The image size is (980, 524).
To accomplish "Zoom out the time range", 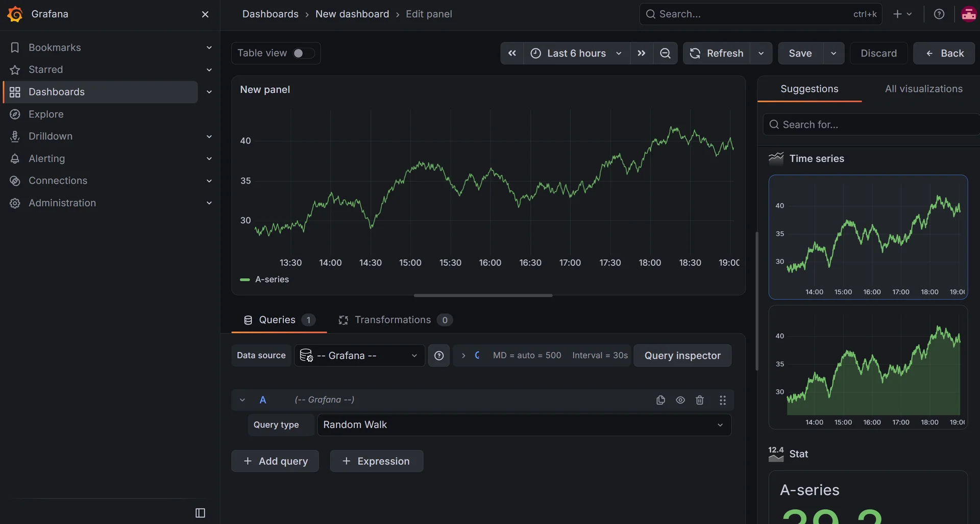I will coord(665,53).
